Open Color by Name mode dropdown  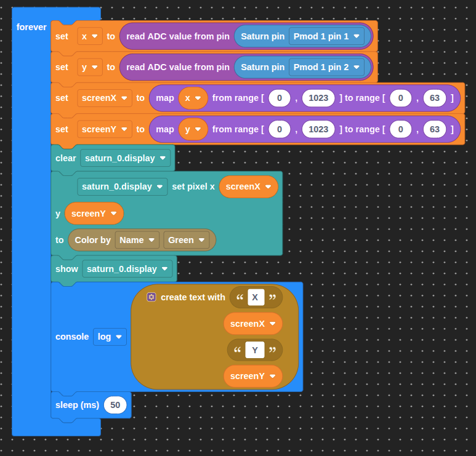137,240
